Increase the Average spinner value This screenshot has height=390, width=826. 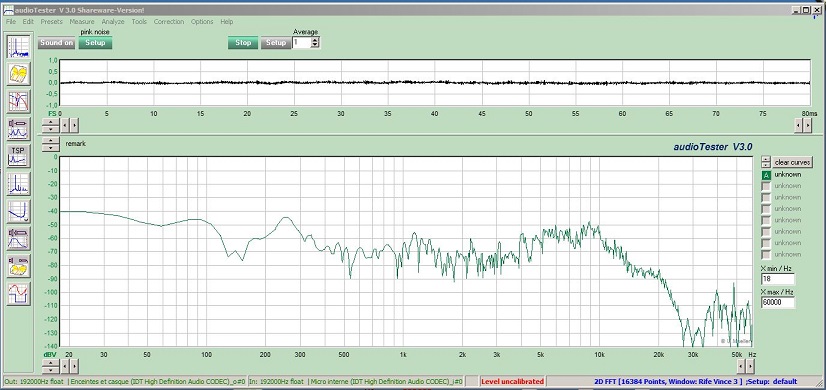315,40
